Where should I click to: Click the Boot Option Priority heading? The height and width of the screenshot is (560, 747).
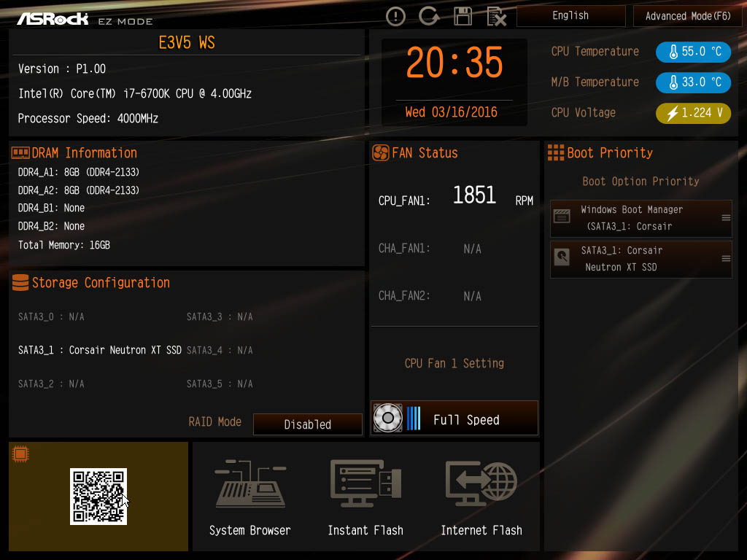click(640, 182)
